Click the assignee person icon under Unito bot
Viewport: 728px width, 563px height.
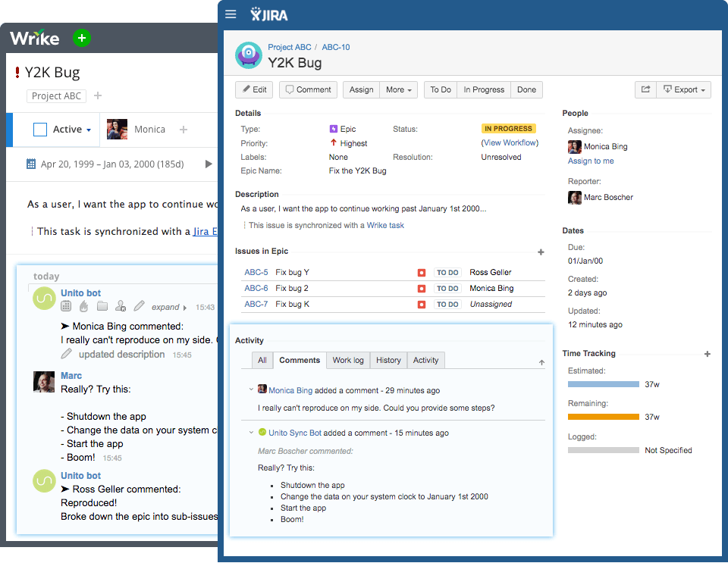[121, 305]
